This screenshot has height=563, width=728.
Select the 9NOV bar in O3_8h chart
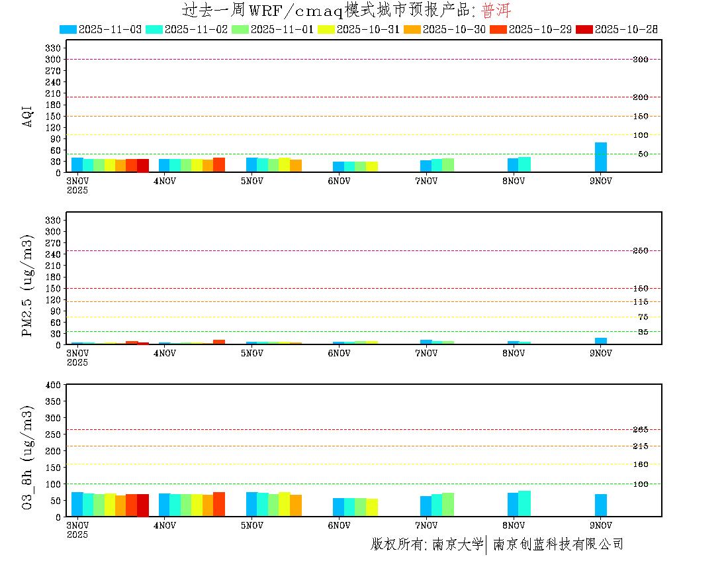600,505
